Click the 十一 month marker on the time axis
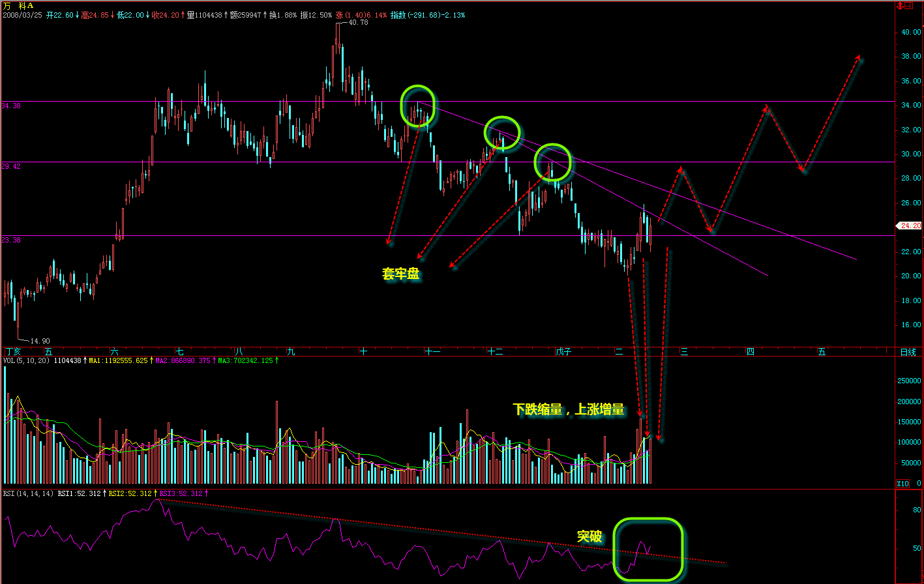Viewport: 924px width, 584px height. (432, 352)
